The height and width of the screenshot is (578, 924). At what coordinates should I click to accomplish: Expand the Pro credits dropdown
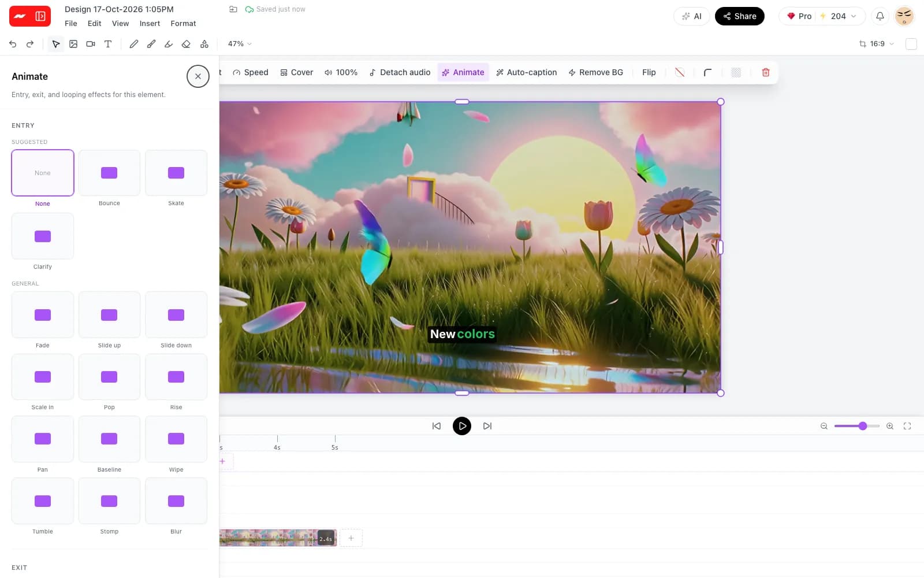(x=822, y=16)
